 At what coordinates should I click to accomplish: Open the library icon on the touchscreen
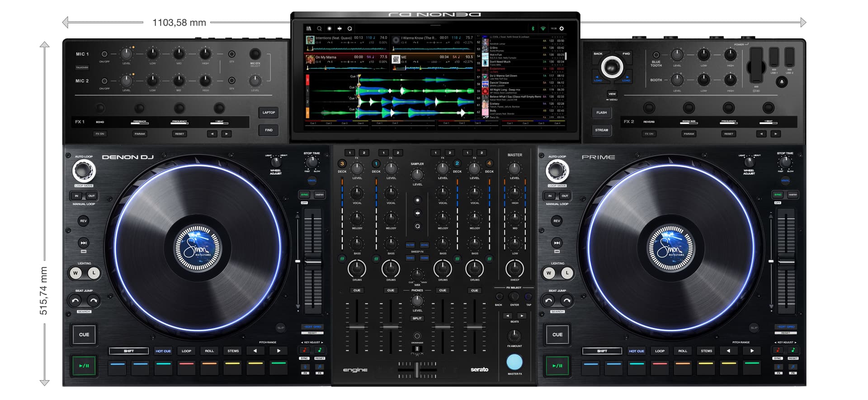click(x=309, y=29)
